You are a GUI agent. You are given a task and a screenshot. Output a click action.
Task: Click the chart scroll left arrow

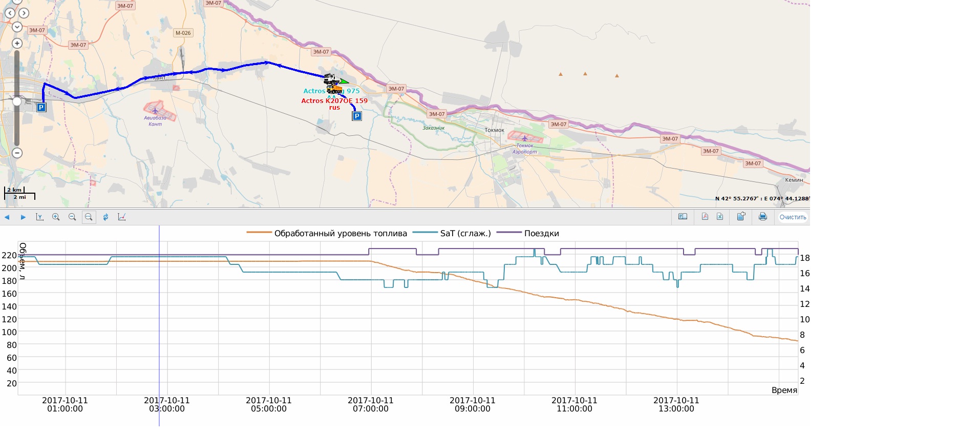pyautogui.click(x=7, y=217)
